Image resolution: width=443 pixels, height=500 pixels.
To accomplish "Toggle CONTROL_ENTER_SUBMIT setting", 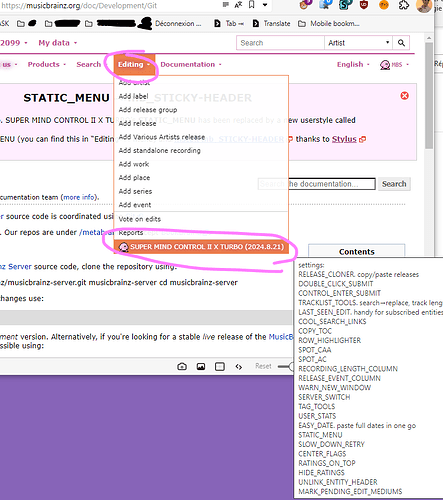I will (339, 293).
